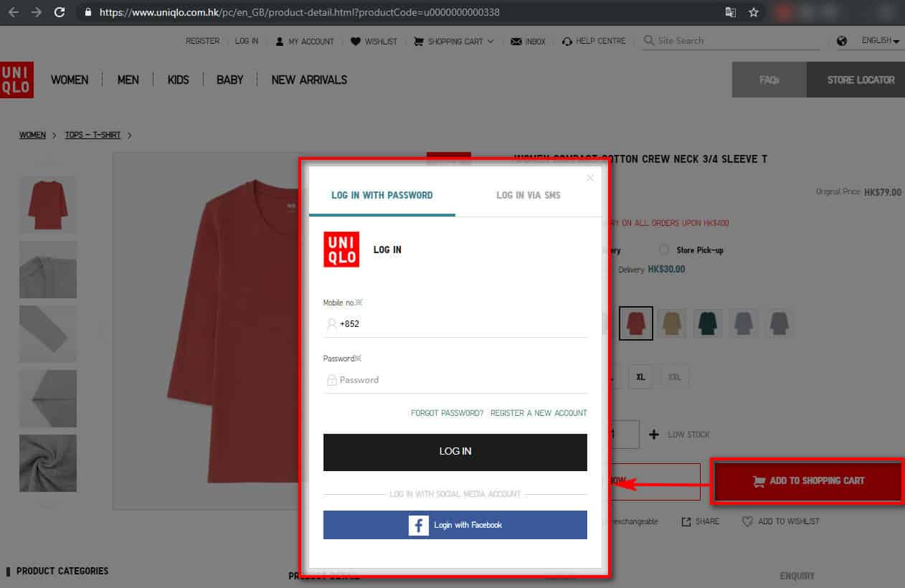905x588 pixels.
Task: Click the FAQs button
Action: pos(769,80)
